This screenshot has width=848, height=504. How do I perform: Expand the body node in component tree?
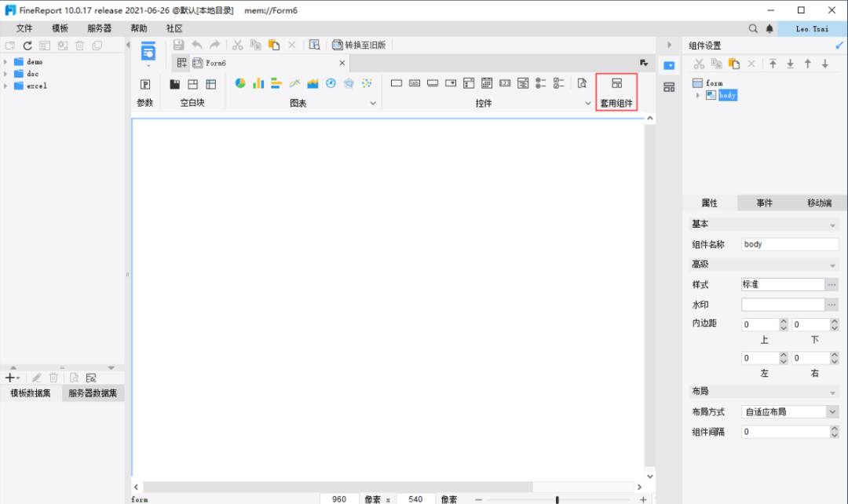coord(697,95)
